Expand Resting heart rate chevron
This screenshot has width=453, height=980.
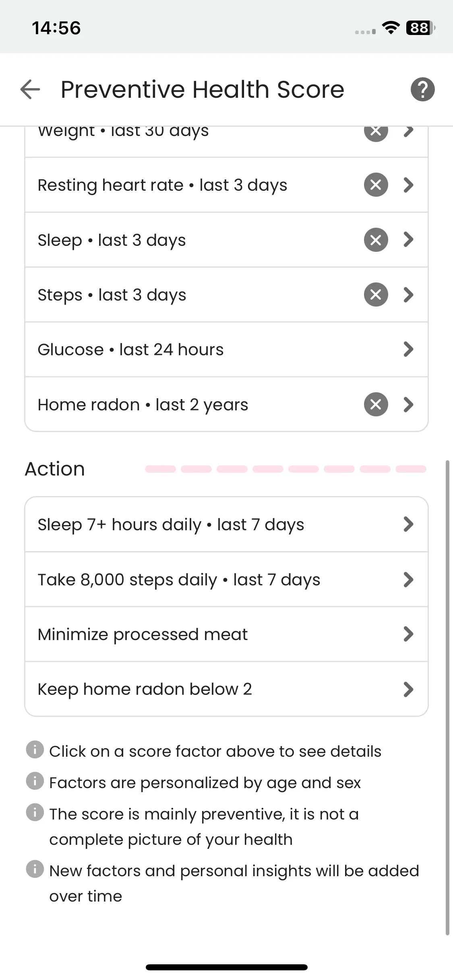pyautogui.click(x=408, y=185)
